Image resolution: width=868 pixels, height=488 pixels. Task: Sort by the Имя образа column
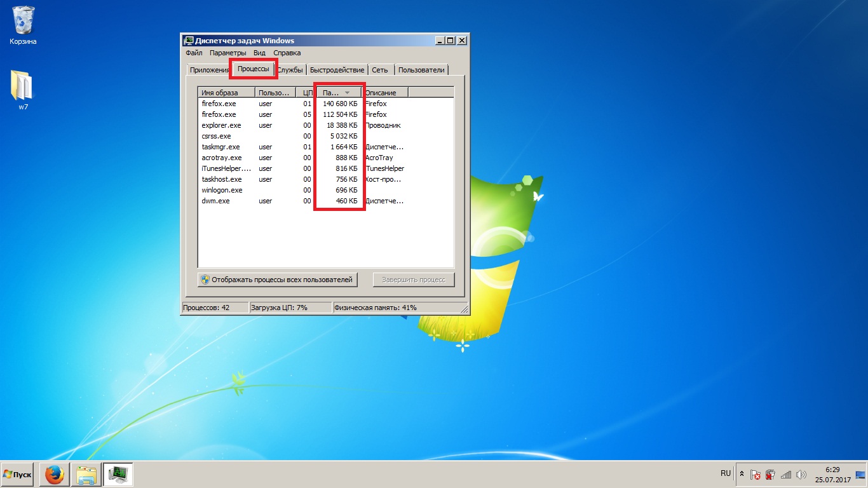pyautogui.click(x=226, y=93)
